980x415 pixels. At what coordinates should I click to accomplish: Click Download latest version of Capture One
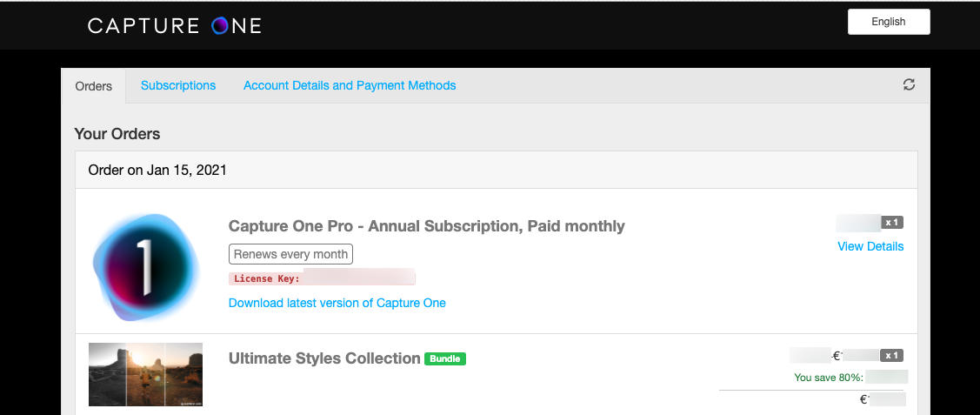tap(337, 303)
